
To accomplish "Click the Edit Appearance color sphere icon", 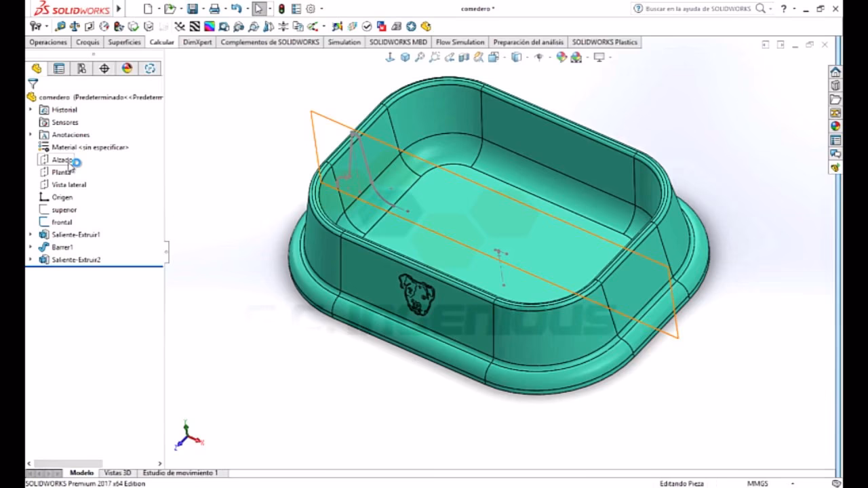I will click(x=563, y=57).
